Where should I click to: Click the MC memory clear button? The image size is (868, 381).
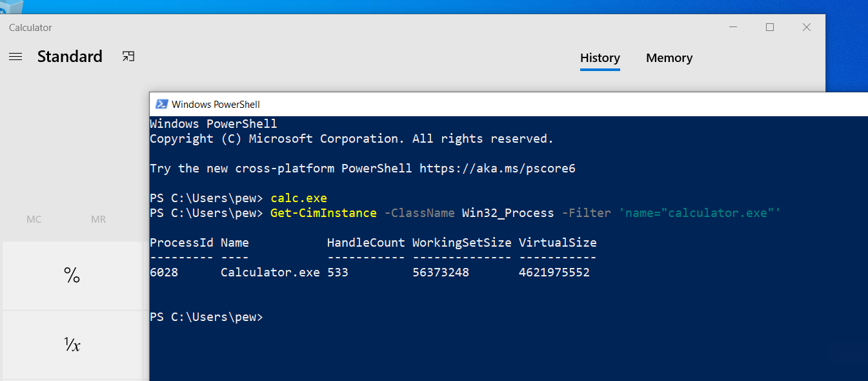34,220
